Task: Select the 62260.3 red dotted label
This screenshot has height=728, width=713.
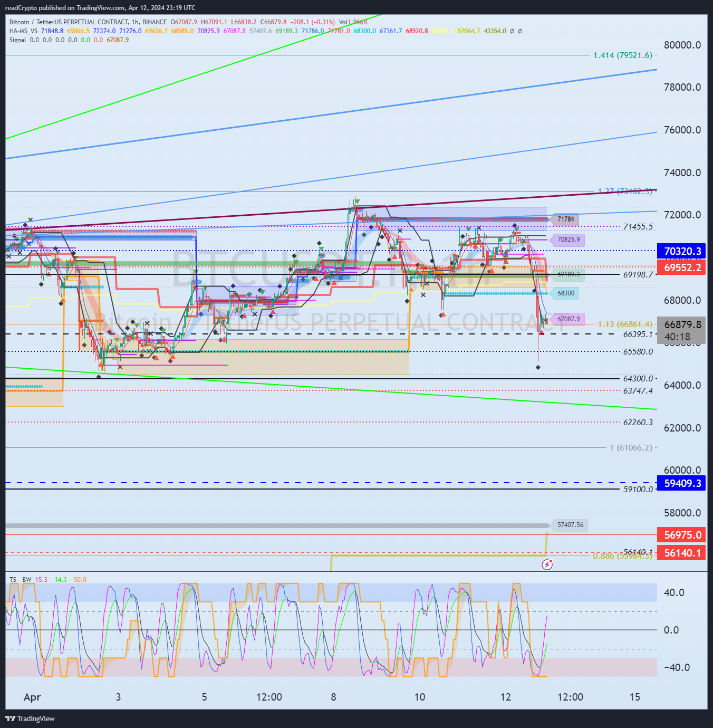Action: pyautogui.click(x=638, y=423)
